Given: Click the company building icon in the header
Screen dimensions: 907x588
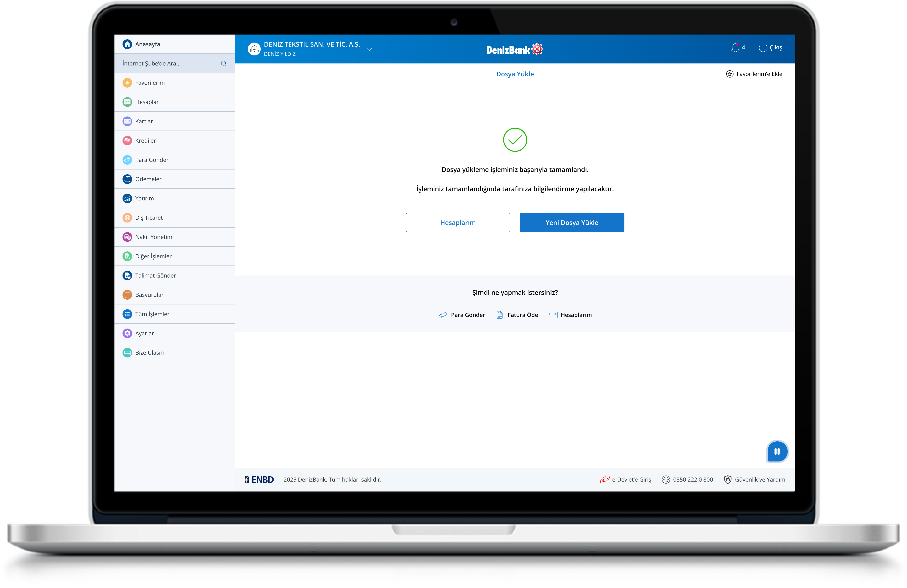Looking at the screenshot, I should coord(254,49).
